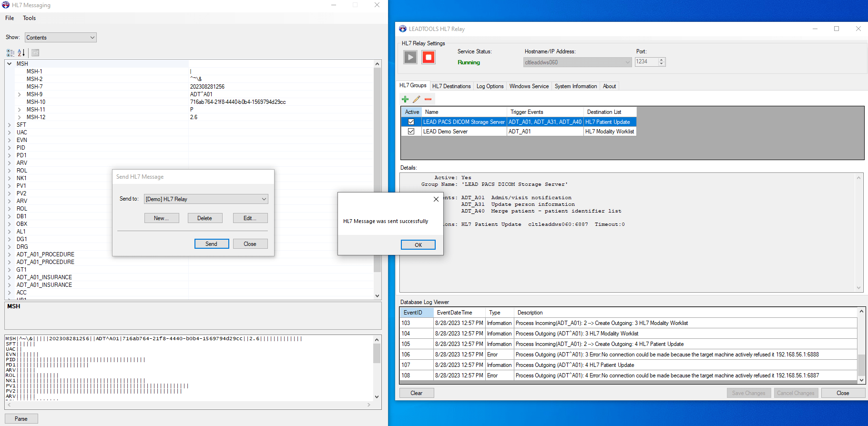Click the Categorized view icon in property grid
Screen dimensions: 868x426
click(10, 53)
